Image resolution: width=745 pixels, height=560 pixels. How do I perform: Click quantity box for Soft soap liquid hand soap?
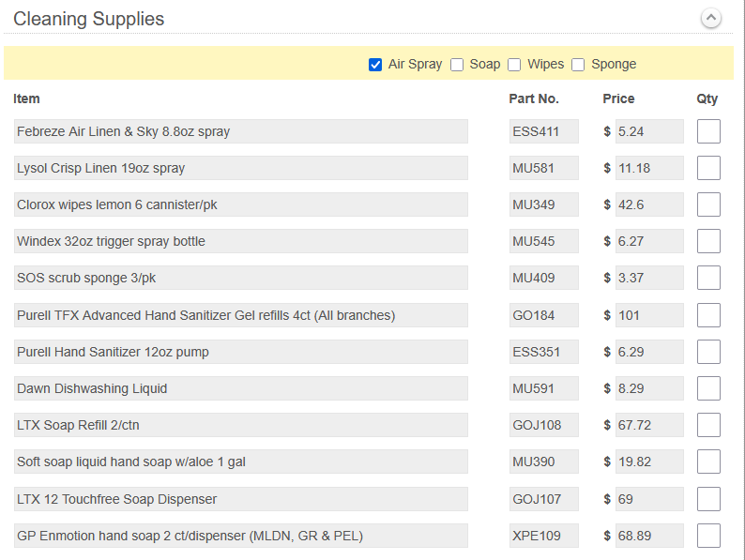point(708,462)
